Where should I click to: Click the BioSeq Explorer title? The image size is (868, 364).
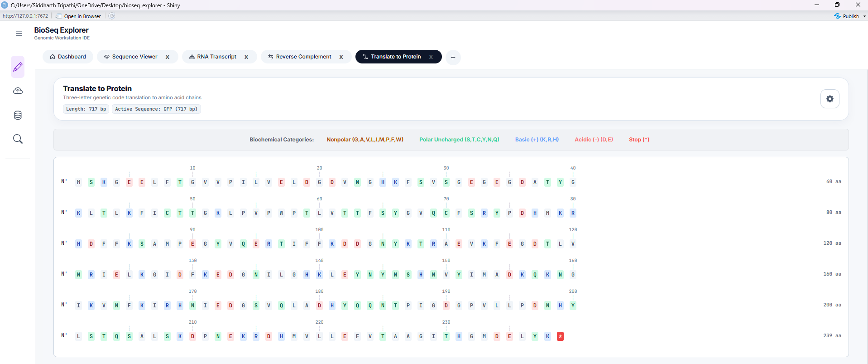click(62, 30)
